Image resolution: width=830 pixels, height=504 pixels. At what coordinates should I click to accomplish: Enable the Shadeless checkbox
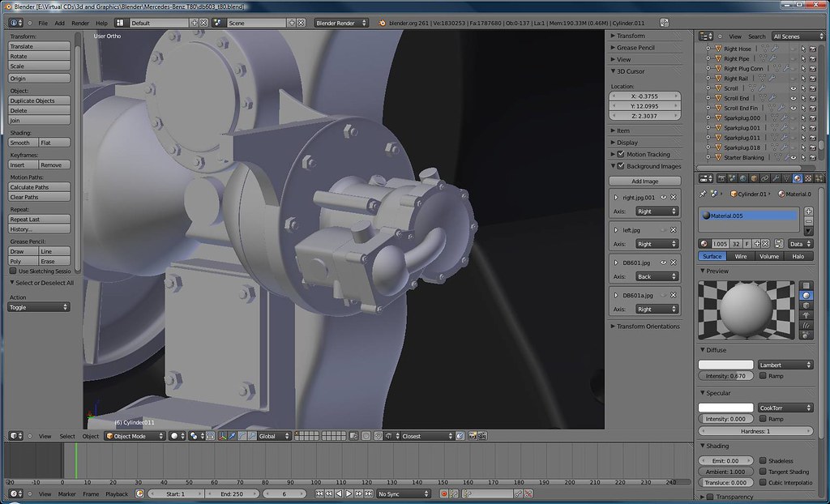763,460
